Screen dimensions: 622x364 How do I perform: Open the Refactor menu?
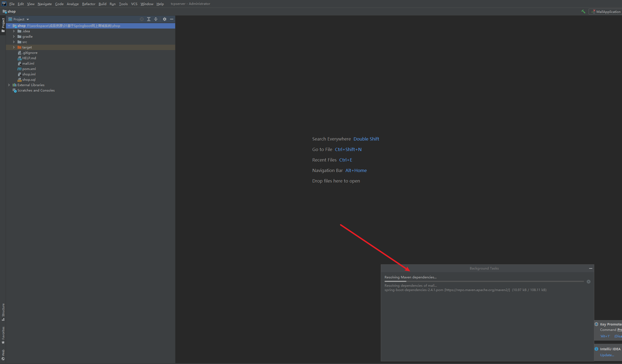[89, 4]
